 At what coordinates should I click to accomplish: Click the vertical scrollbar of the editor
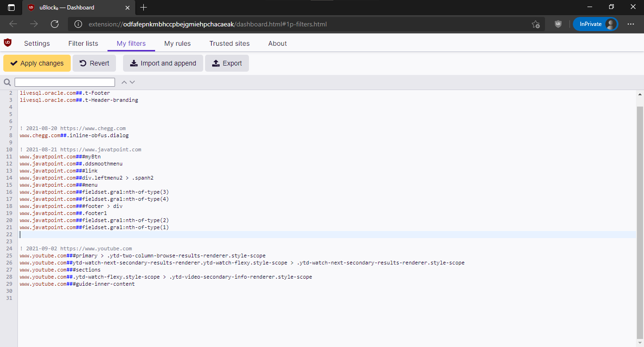[x=640, y=222]
